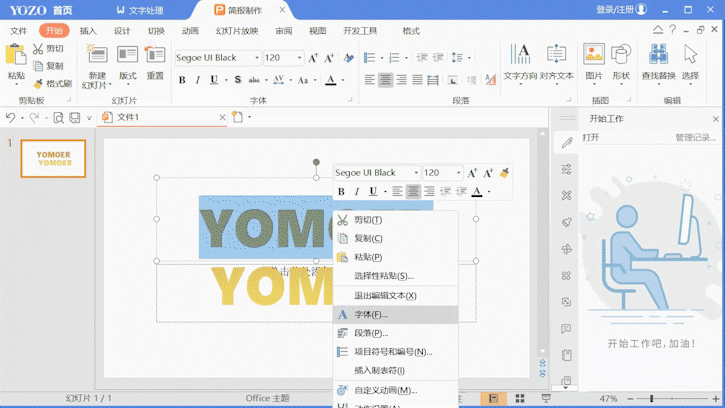
Task: Click the pencil icon in right sidebar
Action: (566, 142)
